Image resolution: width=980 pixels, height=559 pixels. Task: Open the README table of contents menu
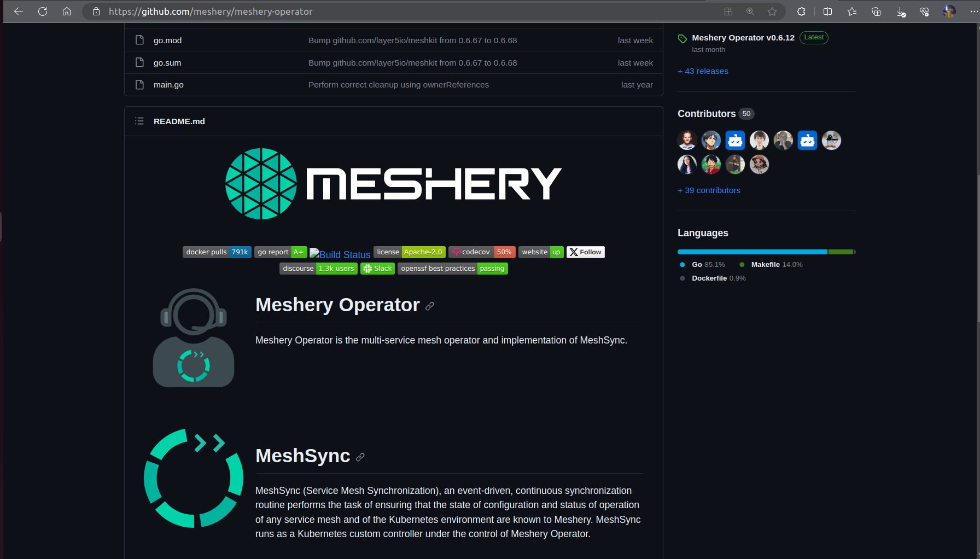pyautogui.click(x=139, y=121)
